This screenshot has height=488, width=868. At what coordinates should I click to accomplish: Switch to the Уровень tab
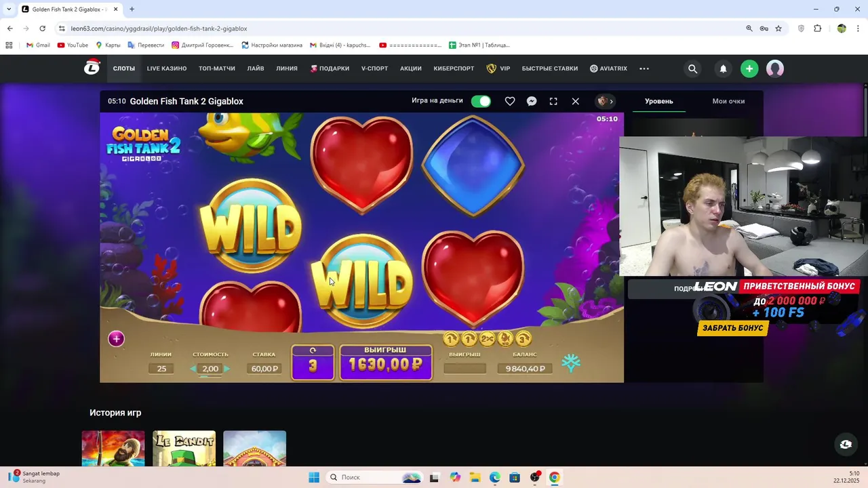pyautogui.click(x=658, y=101)
